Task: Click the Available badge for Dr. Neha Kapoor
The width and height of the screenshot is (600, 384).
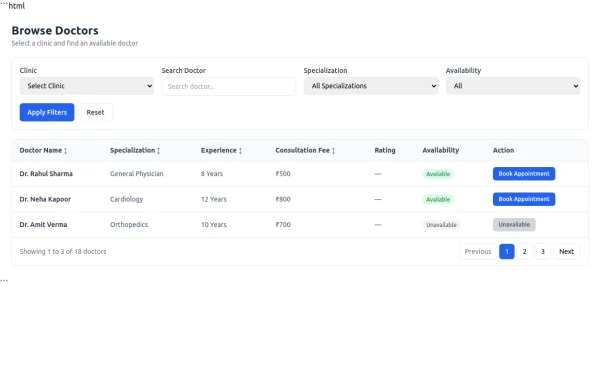Action: point(438,200)
